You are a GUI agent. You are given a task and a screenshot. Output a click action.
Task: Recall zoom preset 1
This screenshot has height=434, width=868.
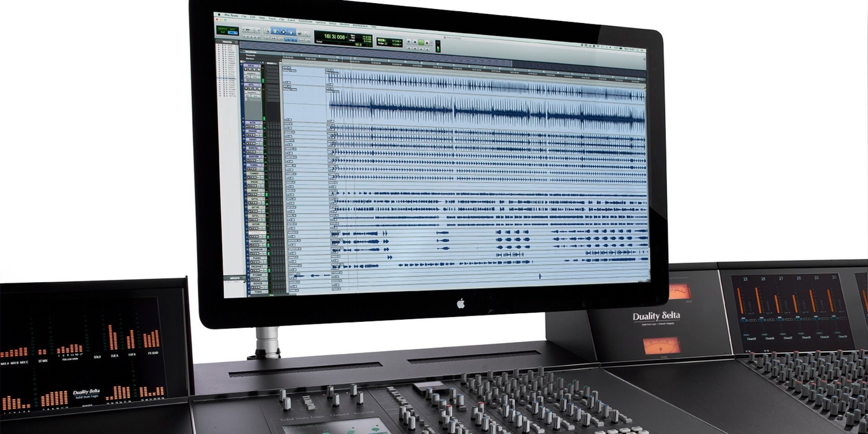point(244,37)
